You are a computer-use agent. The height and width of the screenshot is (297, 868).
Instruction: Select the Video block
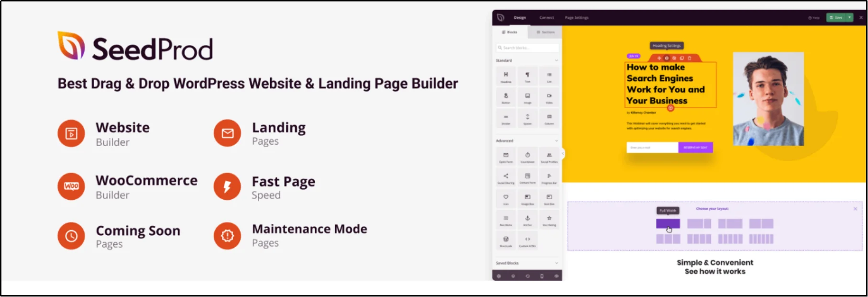549,98
